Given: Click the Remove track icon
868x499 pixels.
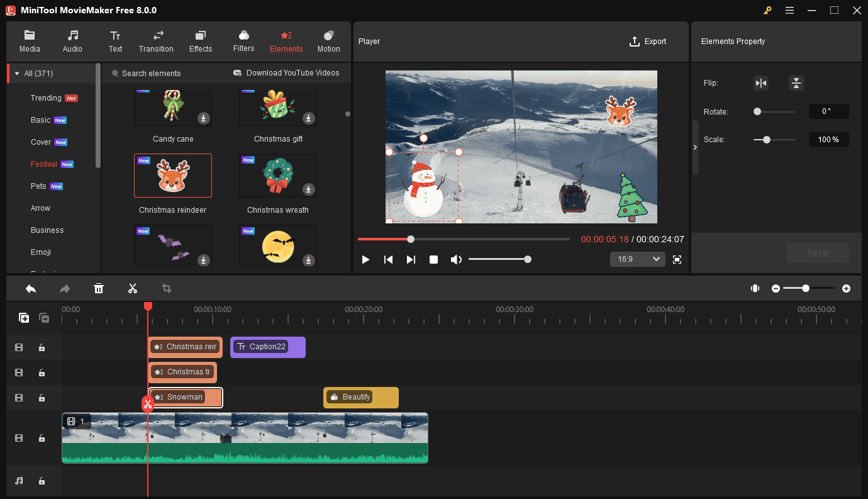Looking at the screenshot, I should (x=44, y=318).
